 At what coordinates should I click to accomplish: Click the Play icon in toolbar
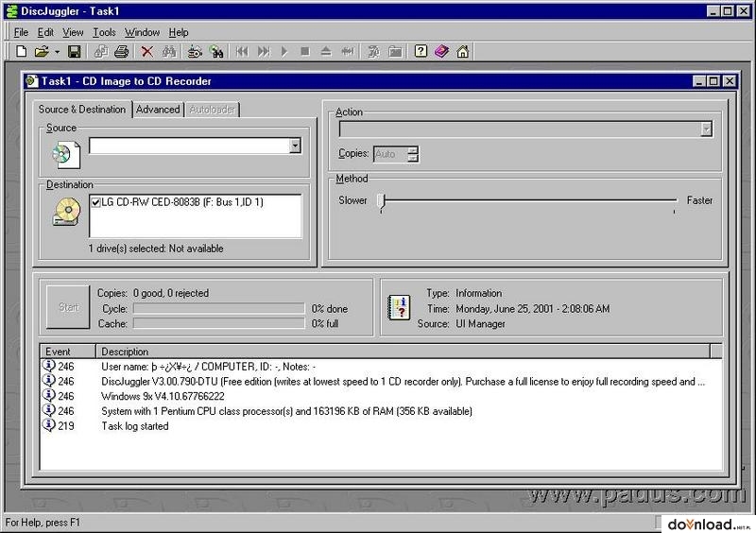[284, 51]
